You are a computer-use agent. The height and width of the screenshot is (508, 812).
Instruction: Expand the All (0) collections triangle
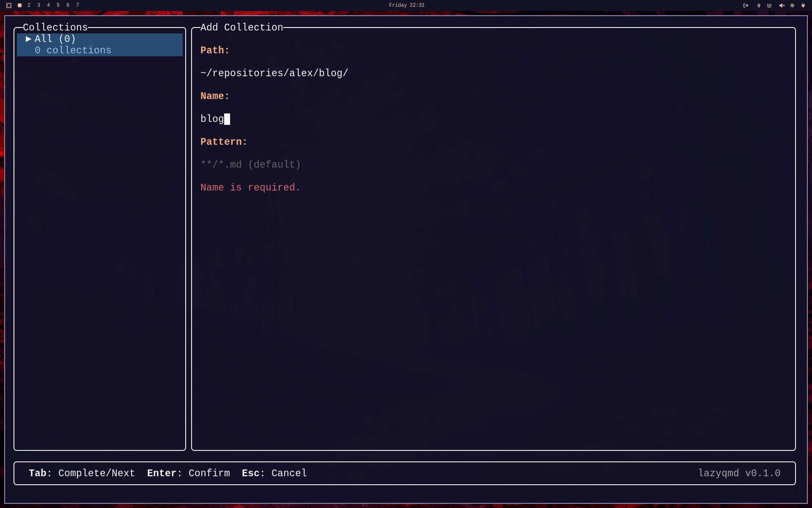(x=28, y=39)
